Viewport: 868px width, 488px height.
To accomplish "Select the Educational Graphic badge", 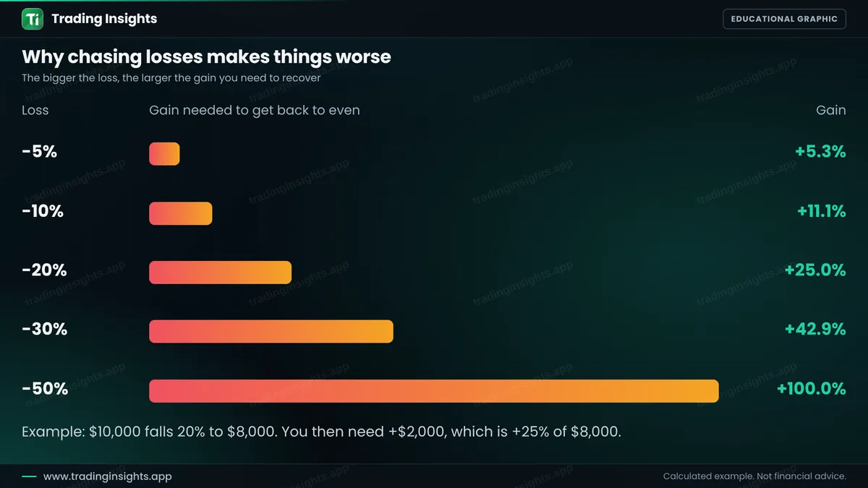I will point(784,19).
